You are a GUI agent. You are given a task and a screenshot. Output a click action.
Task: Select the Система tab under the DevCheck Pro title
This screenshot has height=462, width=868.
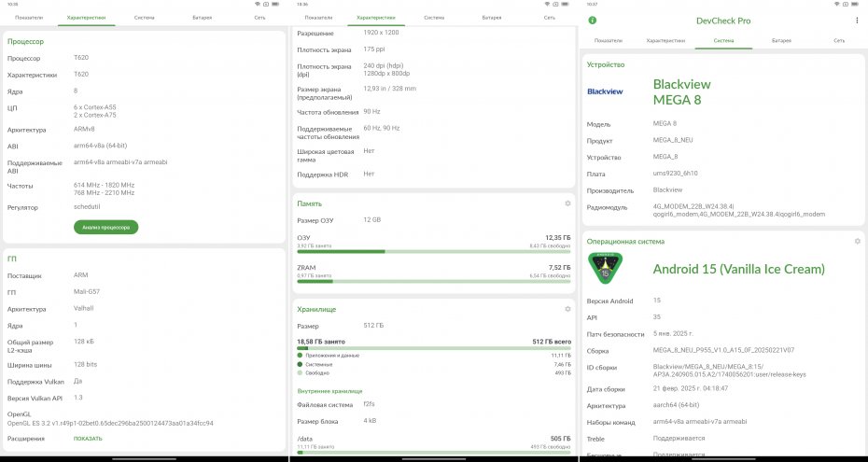(723, 41)
